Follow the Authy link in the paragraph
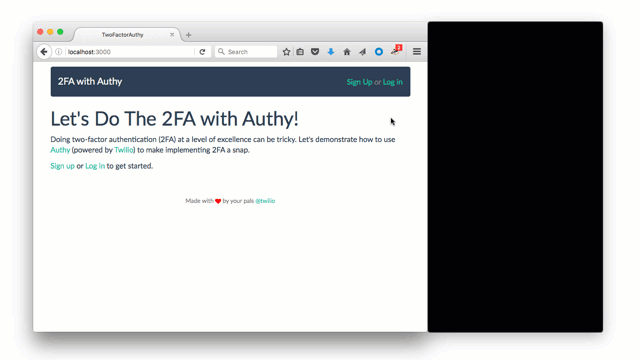Viewport: 640px width, 360px height. point(60,150)
